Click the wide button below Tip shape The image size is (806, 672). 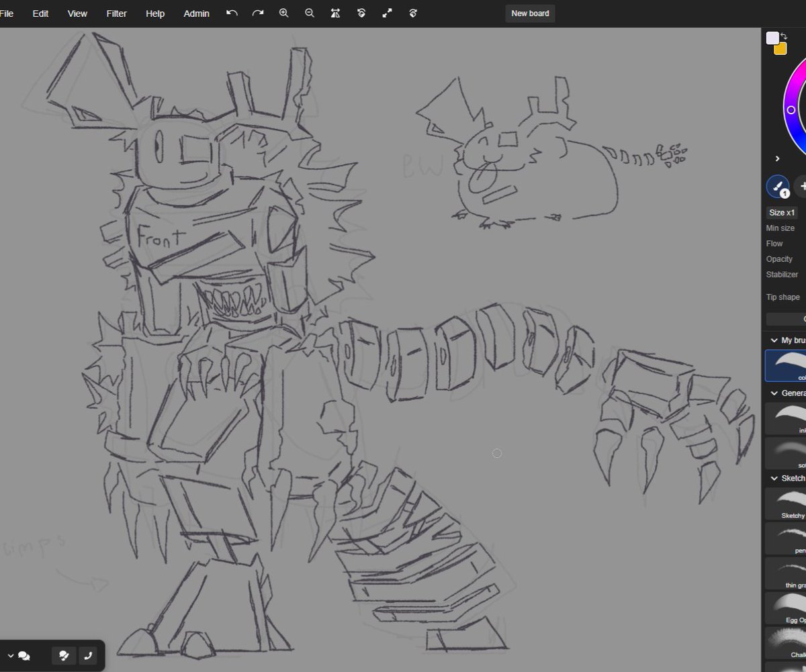[x=787, y=319]
